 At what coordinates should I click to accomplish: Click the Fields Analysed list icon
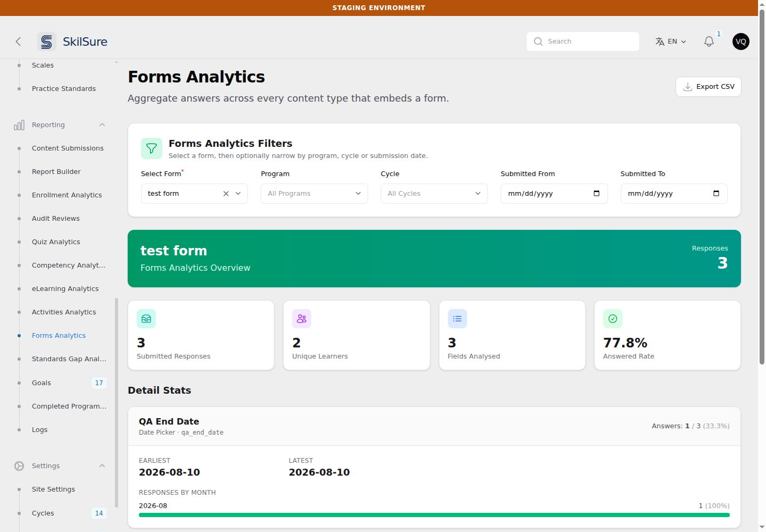(x=457, y=319)
